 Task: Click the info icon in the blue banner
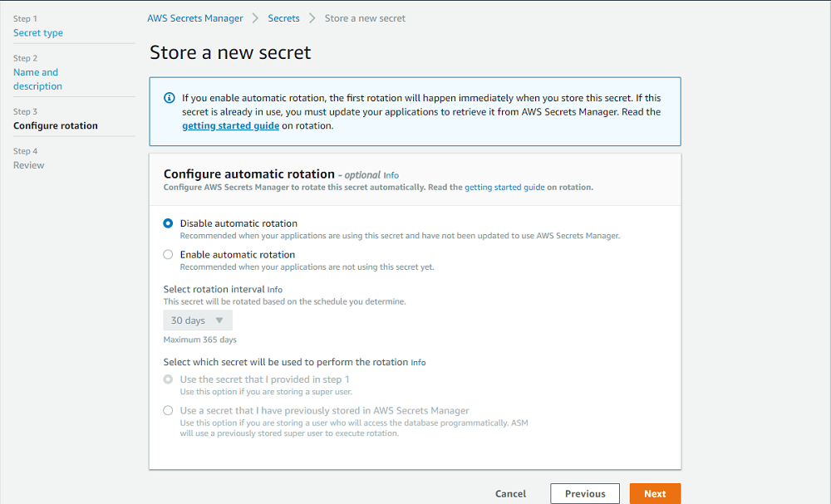click(169, 98)
